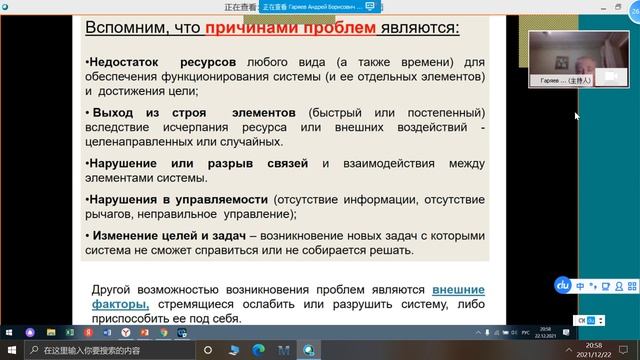Open Word in the shared taskbar
Viewport: 640px width, 360px height.
107,333
